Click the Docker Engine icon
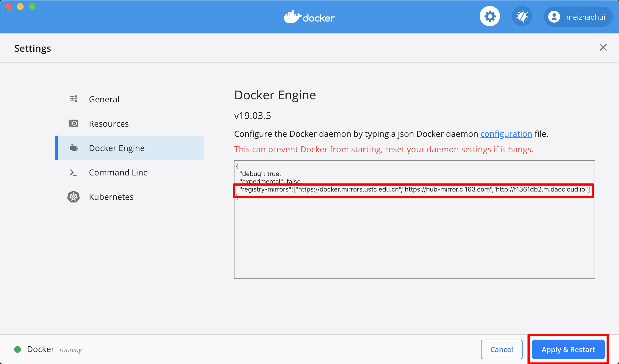 click(74, 148)
